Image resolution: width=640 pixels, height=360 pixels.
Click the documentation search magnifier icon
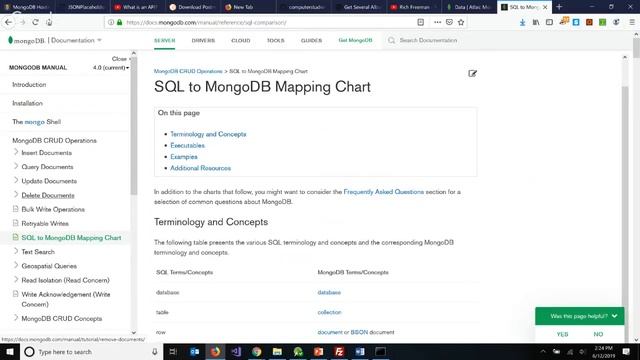coord(391,40)
